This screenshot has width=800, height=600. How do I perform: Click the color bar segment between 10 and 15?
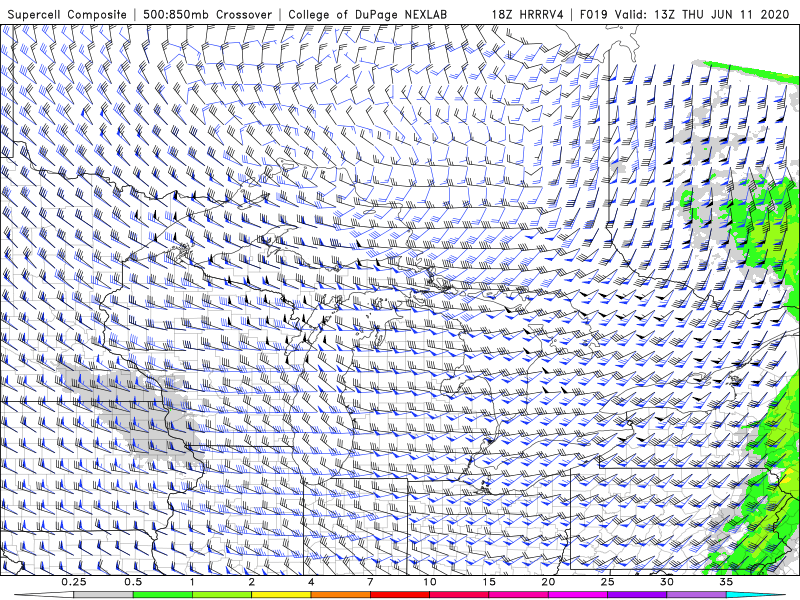(459, 595)
